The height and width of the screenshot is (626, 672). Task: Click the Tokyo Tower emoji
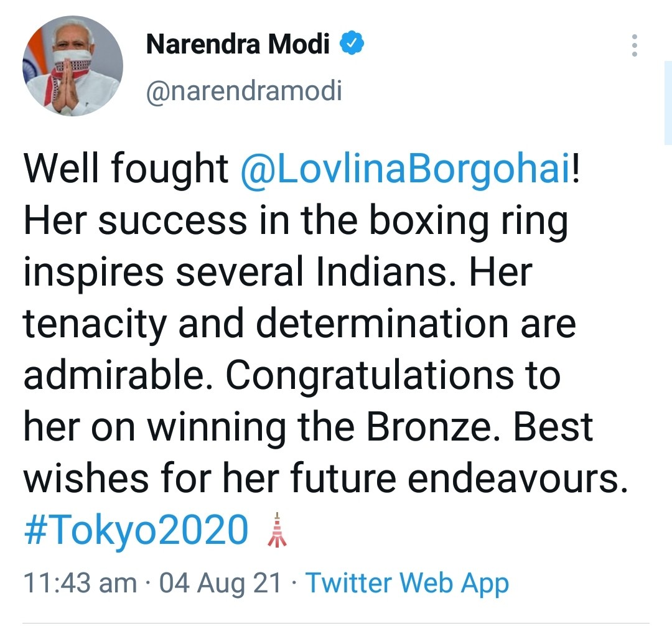[276, 530]
